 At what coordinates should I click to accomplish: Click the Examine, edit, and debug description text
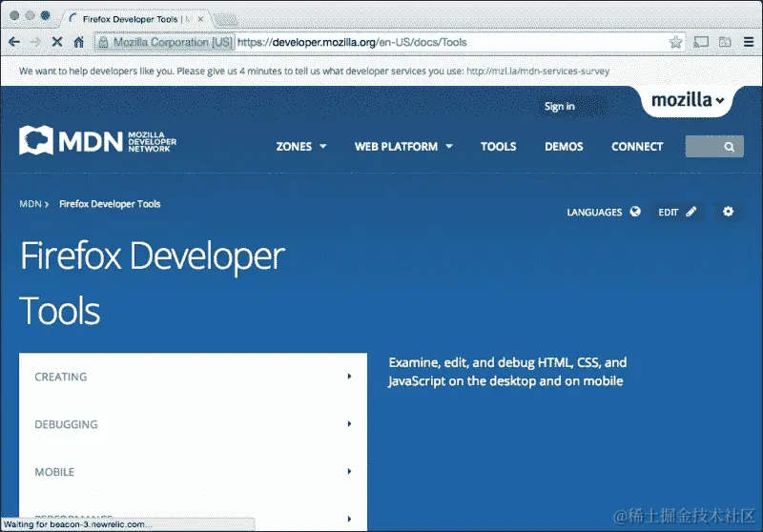[x=507, y=372]
